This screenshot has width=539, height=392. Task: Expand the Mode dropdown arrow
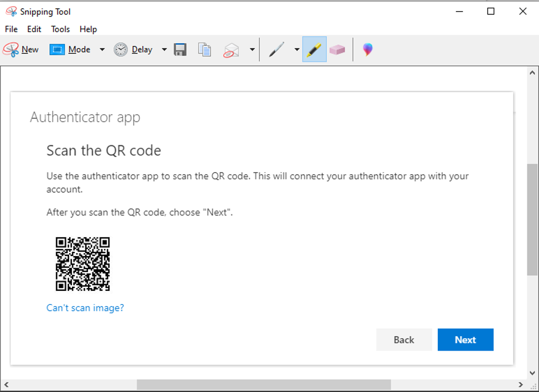(x=102, y=50)
